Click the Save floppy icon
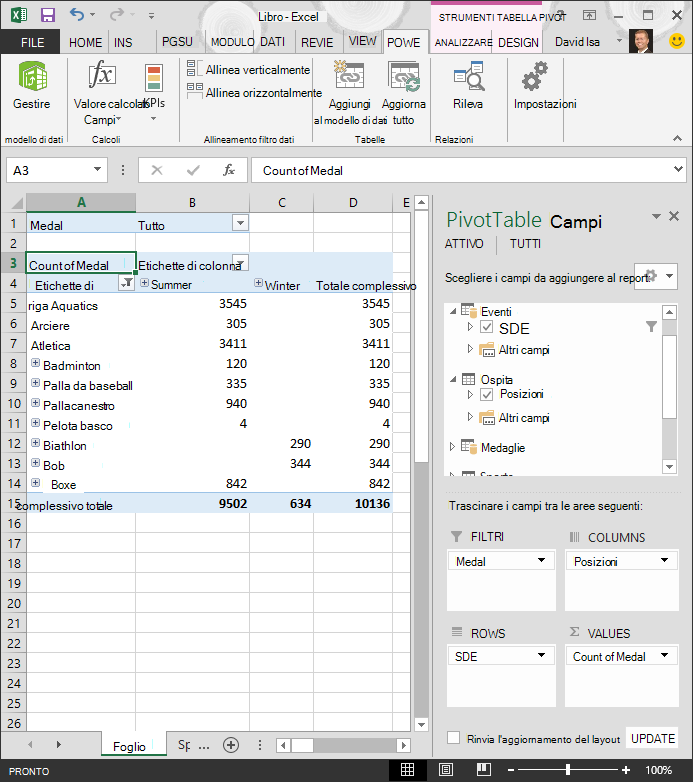Viewport: 693px width, 782px height. tap(48, 15)
